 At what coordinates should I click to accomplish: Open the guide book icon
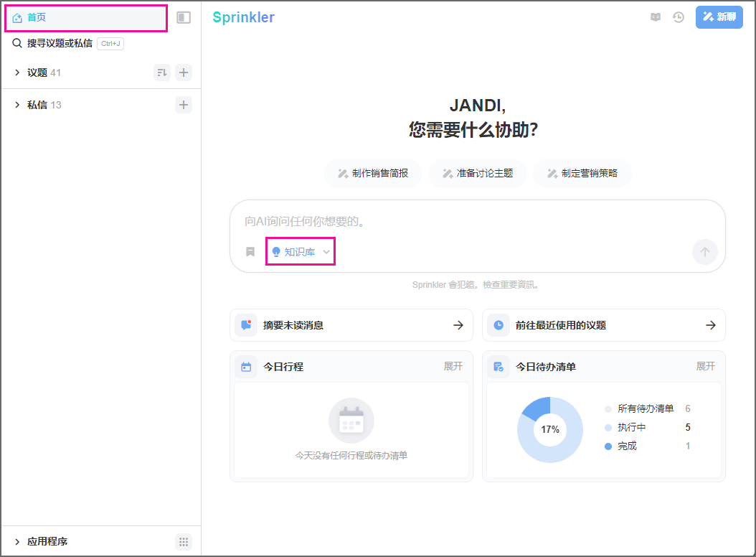[x=656, y=17]
